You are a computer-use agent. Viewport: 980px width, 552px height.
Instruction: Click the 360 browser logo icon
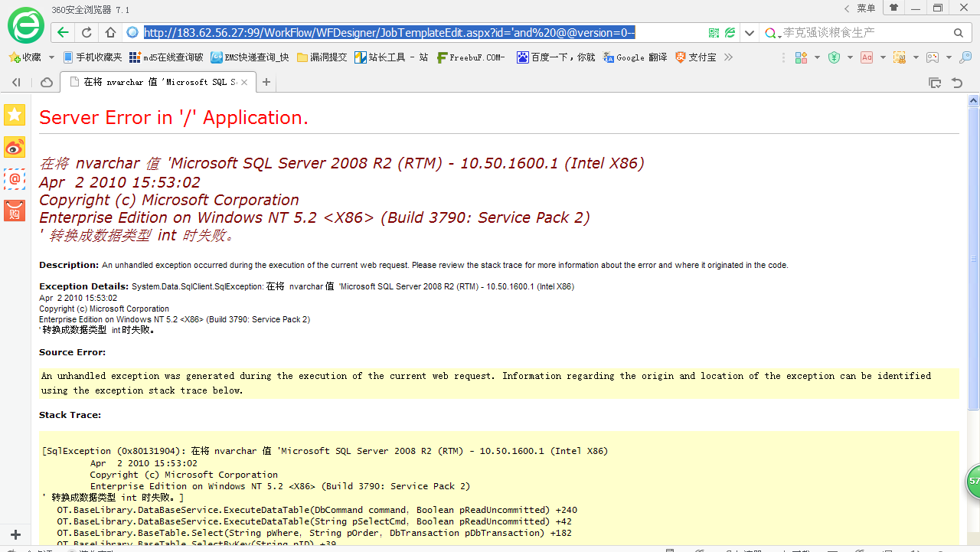[x=26, y=25]
